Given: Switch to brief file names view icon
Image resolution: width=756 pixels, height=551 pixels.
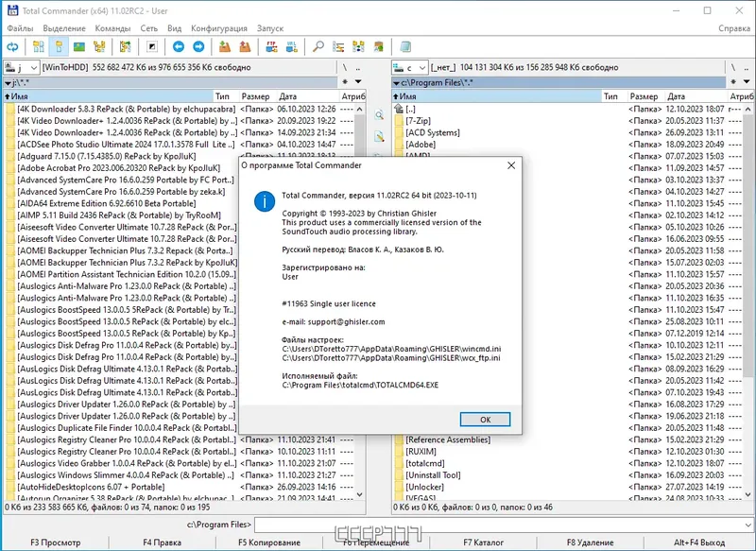Looking at the screenshot, I should pyautogui.click(x=38, y=46).
